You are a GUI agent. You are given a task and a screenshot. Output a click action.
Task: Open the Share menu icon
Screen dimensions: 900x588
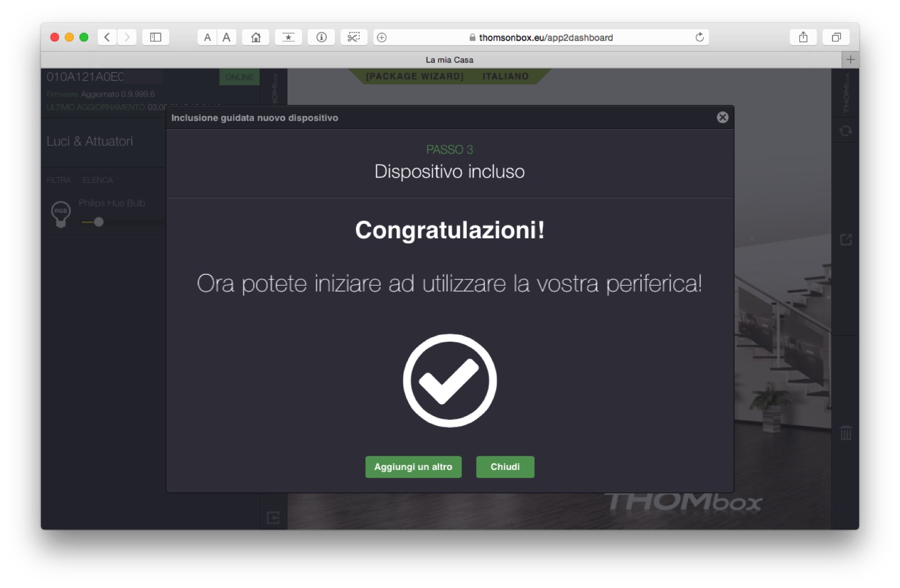(x=803, y=37)
